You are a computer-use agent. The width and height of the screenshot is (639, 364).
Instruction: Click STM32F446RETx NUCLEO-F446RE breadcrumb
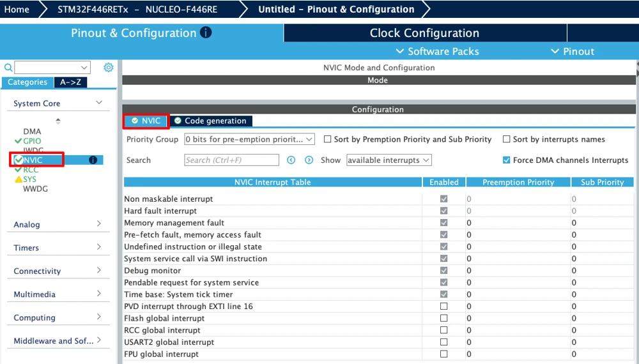click(137, 10)
